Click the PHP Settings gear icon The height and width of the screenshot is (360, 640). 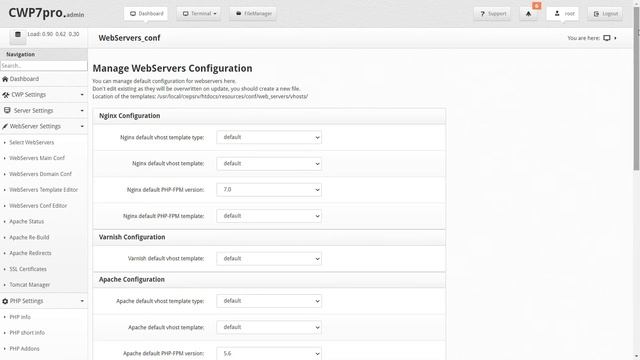(5, 301)
